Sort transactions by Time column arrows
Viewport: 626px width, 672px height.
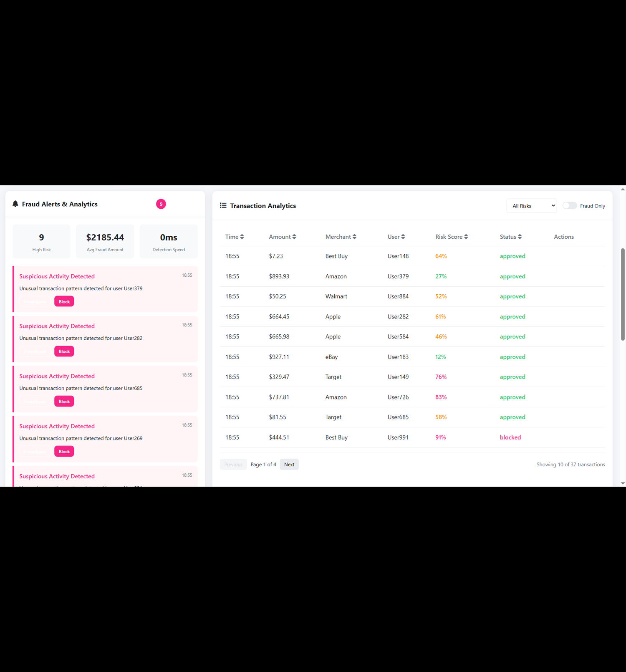click(242, 237)
